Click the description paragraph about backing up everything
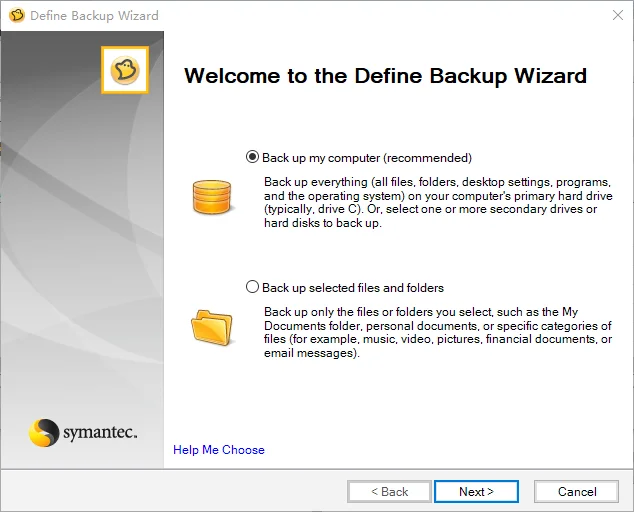This screenshot has height=512, width=634. pos(438,202)
